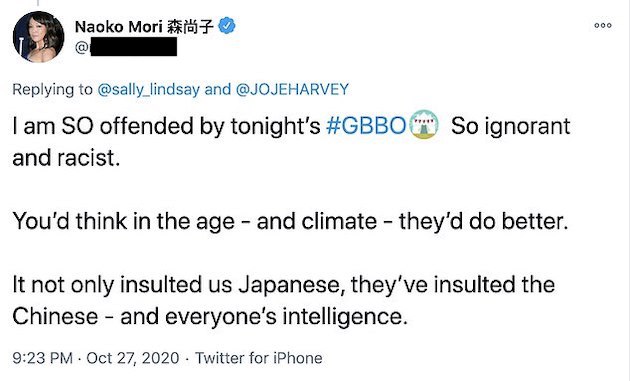Click the Japanese characters 森尚子 in name
The image size is (630, 381).
(190, 27)
